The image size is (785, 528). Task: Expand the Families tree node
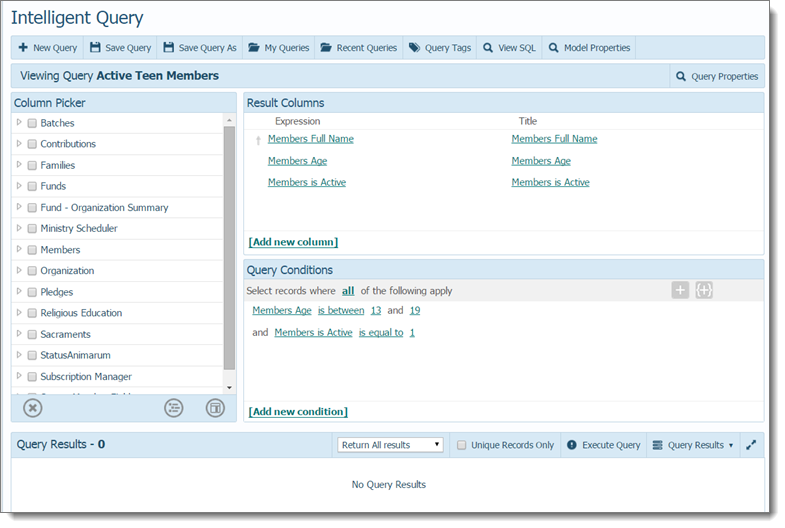19,165
